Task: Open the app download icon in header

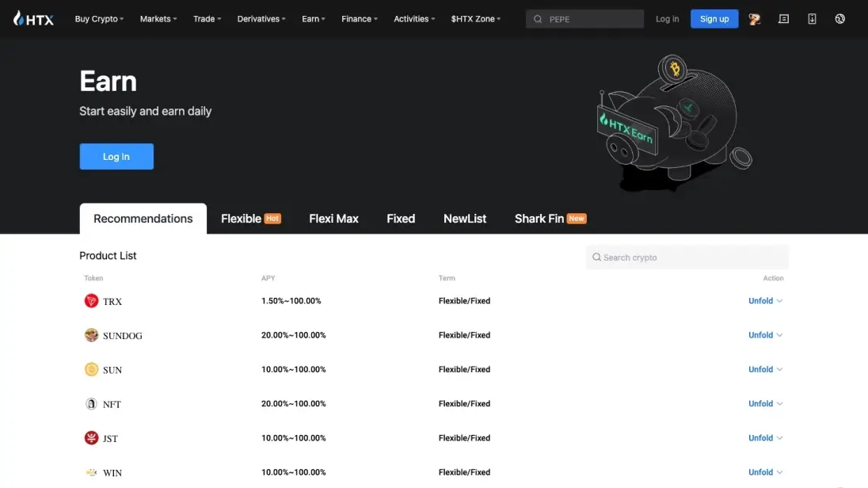Action: [812, 19]
